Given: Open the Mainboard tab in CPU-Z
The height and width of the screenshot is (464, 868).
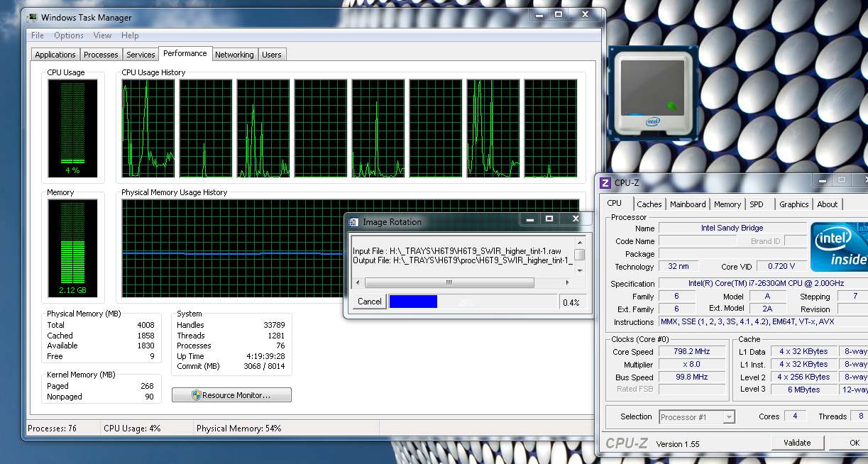Looking at the screenshot, I should (688, 204).
